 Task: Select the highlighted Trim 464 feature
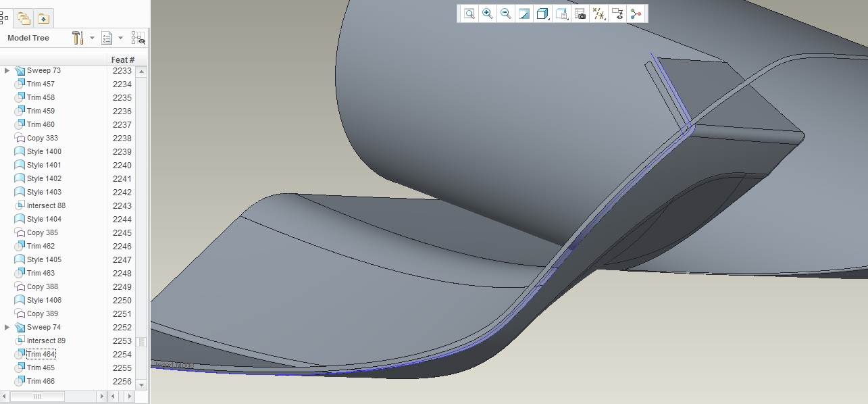pos(41,354)
